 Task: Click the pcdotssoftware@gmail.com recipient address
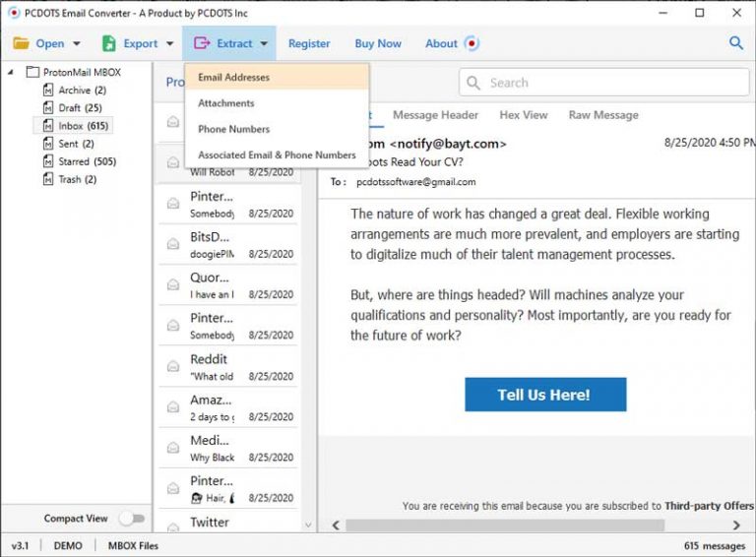coord(416,182)
